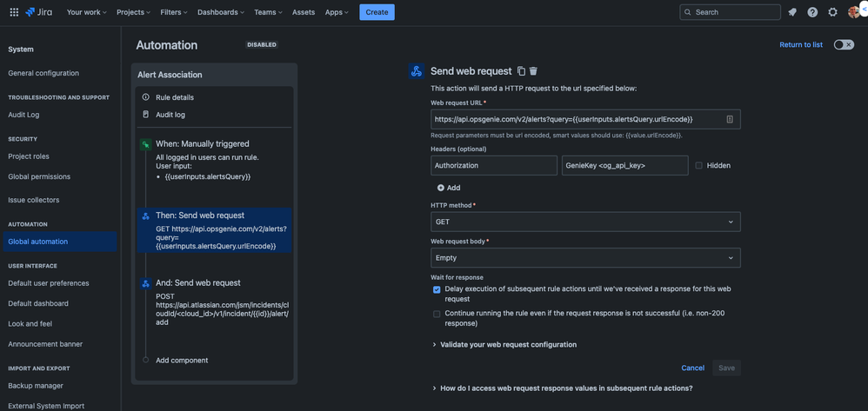Open the HTTP method GET dropdown
This screenshot has width=868, height=411.
[x=585, y=222]
